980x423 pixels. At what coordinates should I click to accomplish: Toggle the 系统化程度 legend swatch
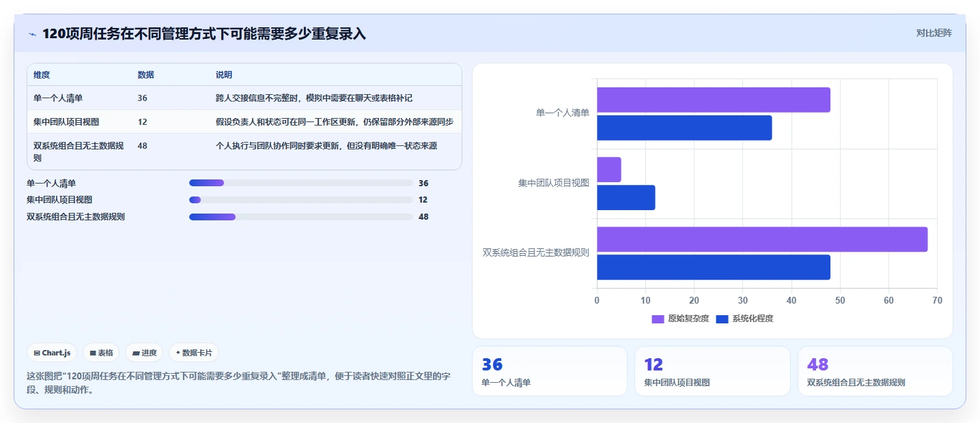(722, 319)
